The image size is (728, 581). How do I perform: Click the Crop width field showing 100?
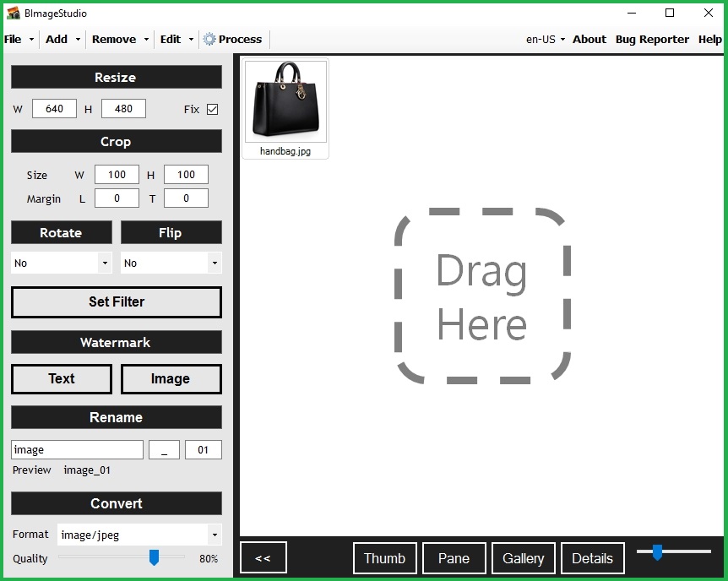117,175
